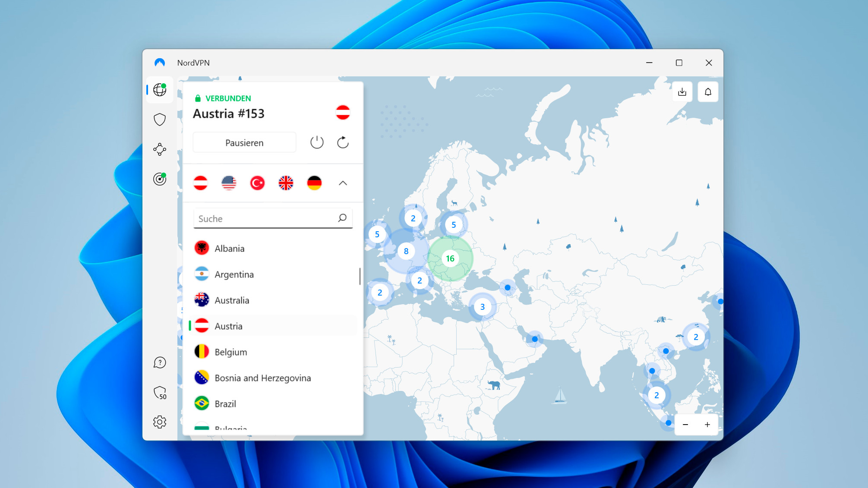Collapse the recent connections chevron
Viewport: 868px width, 488px height.
[343, 183]
